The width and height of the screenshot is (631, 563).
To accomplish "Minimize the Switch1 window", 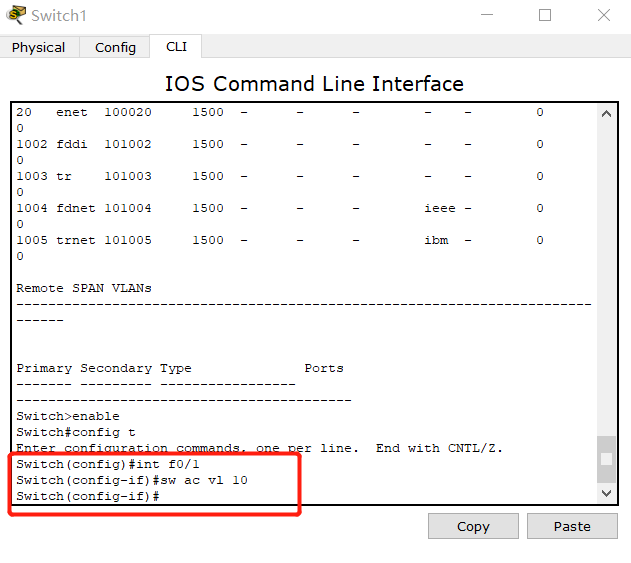I will point(487,15).
